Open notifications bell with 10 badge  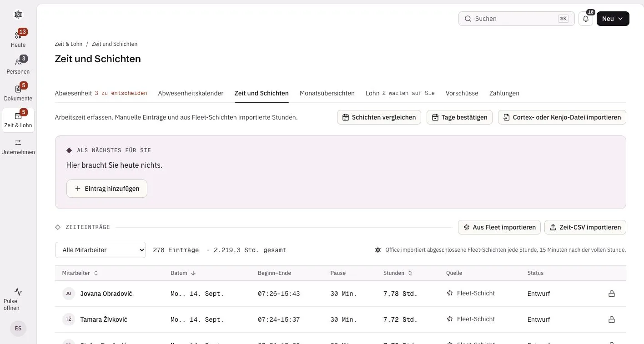click(586, 19)
